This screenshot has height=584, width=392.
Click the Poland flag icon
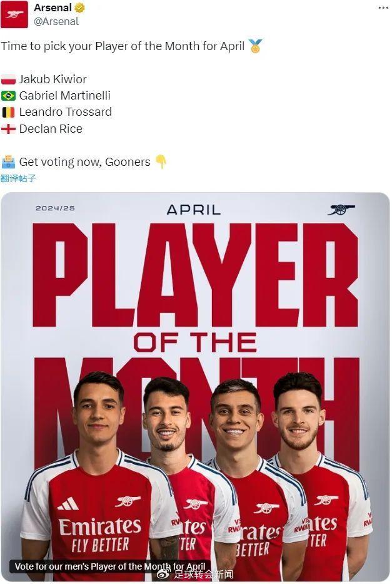(8, 79)
